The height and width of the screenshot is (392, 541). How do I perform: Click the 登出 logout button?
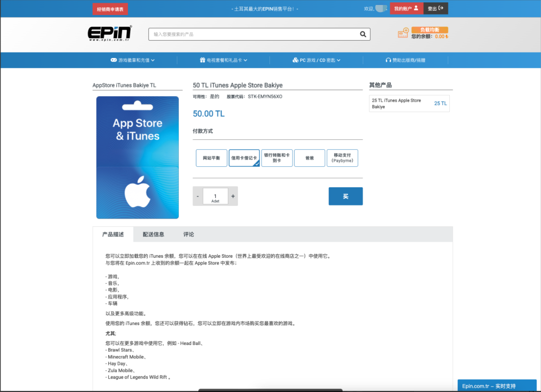point(436,9)
